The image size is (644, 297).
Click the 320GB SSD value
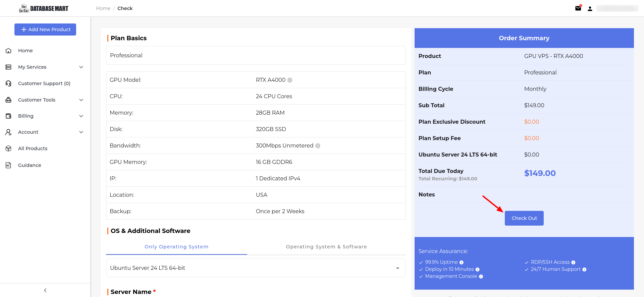pos(271,129)
